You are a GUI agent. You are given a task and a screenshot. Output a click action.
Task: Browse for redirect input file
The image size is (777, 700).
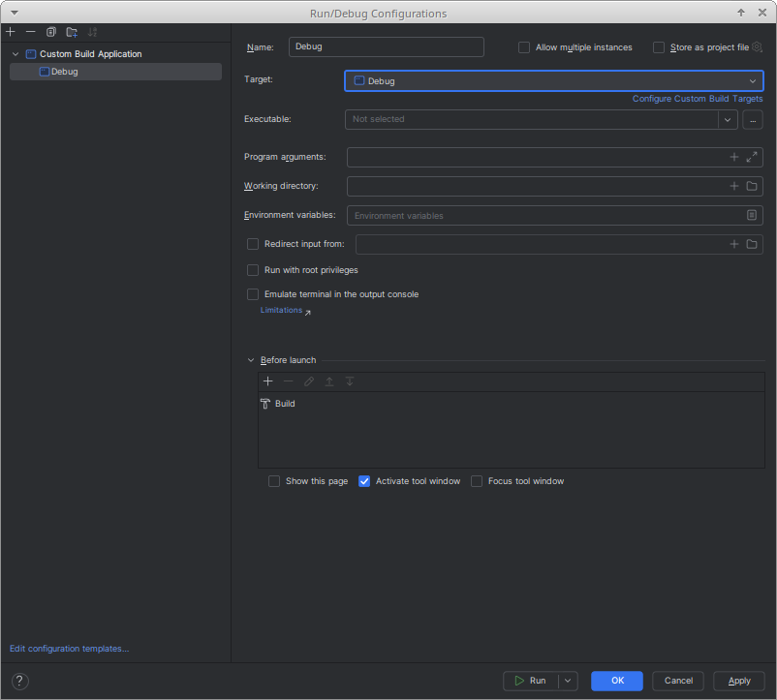pyautogui.click(x=752, y=244)
